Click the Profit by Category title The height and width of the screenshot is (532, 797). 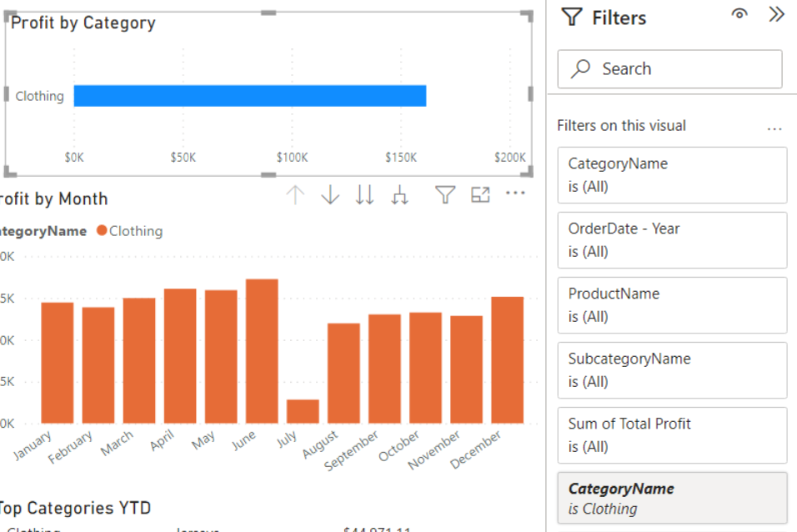pyautogui.click(x=83, y=23)
